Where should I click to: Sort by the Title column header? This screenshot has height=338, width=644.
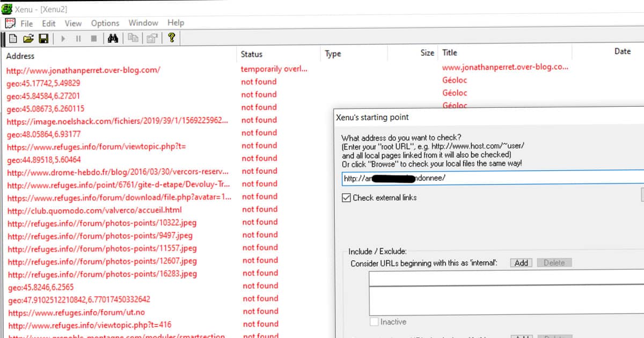point(450,53)
